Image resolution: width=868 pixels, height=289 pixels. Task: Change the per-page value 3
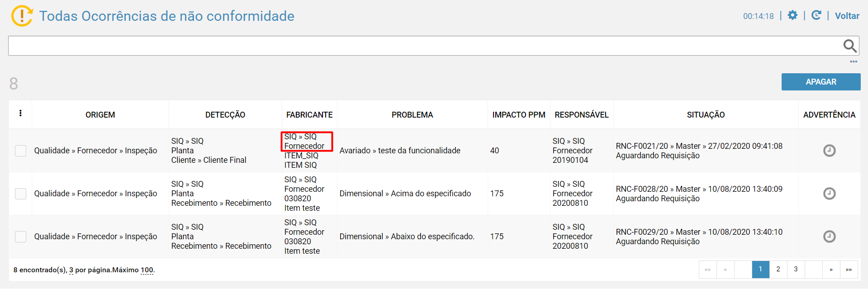(71, 270)
